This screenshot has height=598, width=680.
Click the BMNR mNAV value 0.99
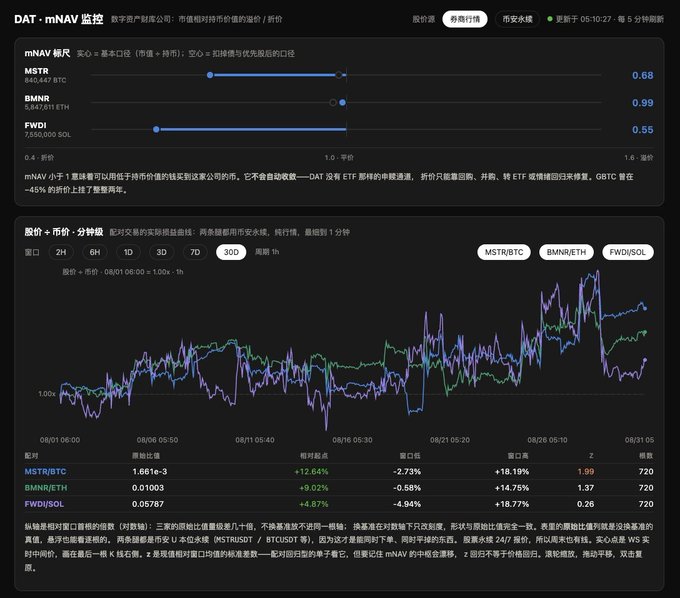click(642, 103)
